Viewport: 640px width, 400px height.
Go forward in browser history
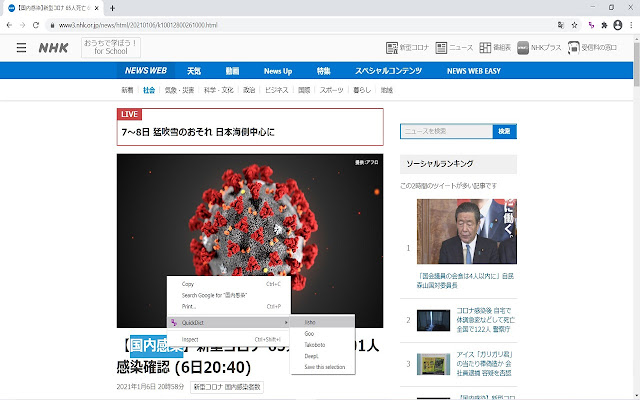click(x=22, y=25)
